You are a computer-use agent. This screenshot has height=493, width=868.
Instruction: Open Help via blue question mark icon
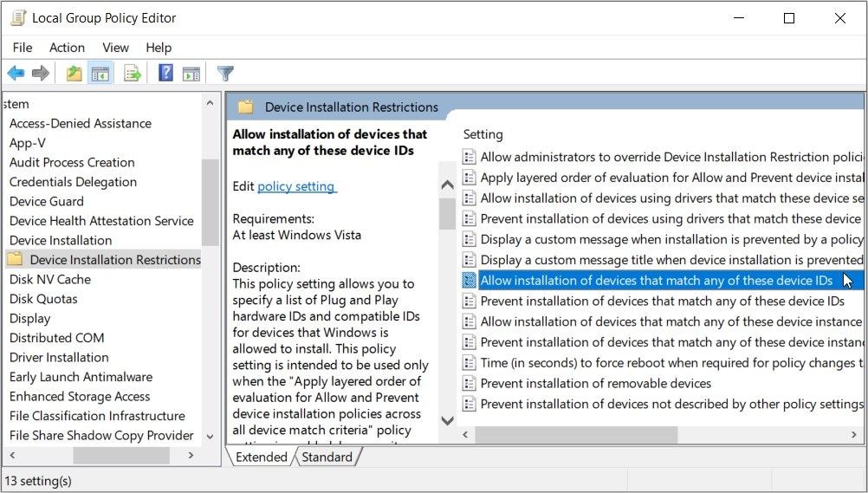click(165, 73)
